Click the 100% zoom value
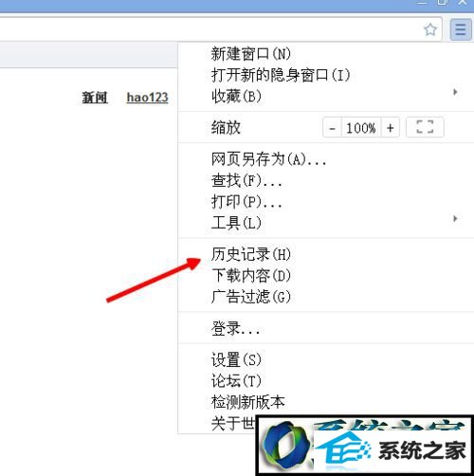 pyautogui.click(x=361, y=128)
